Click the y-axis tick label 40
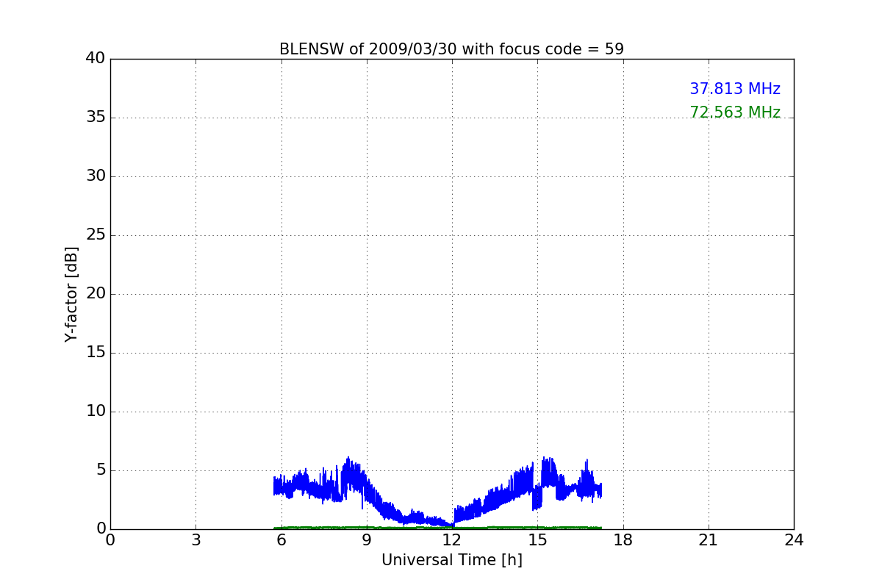This screenshot has height=588, width=882. (x=96, y=59)
